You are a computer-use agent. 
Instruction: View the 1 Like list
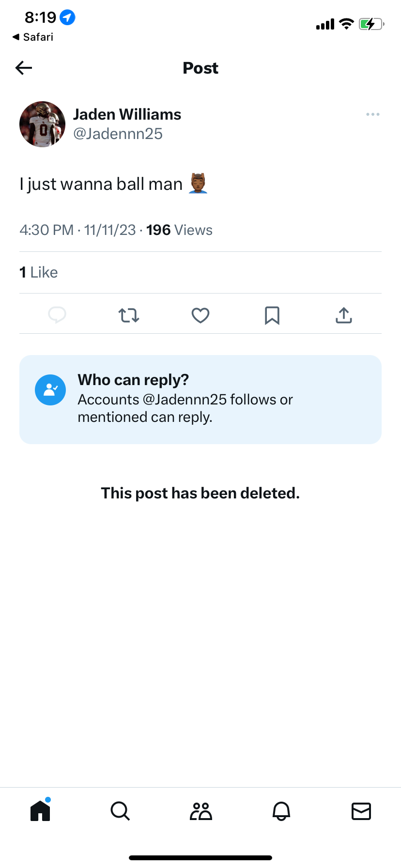[39, 272]
